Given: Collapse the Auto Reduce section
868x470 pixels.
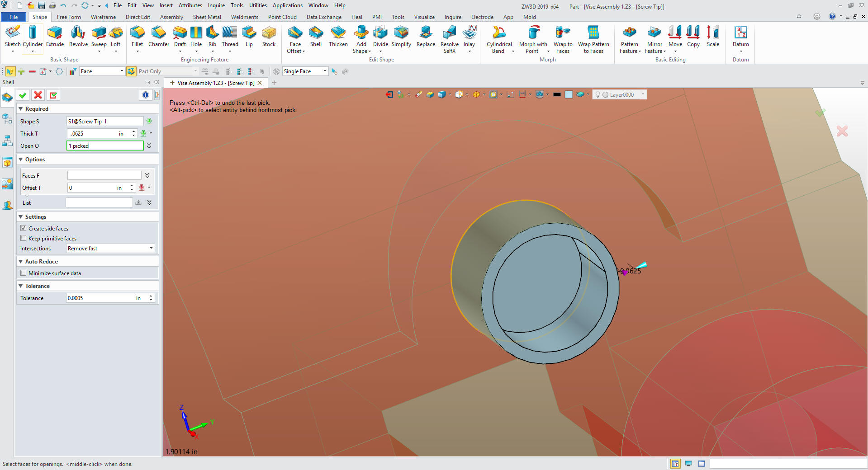Looking at the screenshot, I should click(21, 262).
